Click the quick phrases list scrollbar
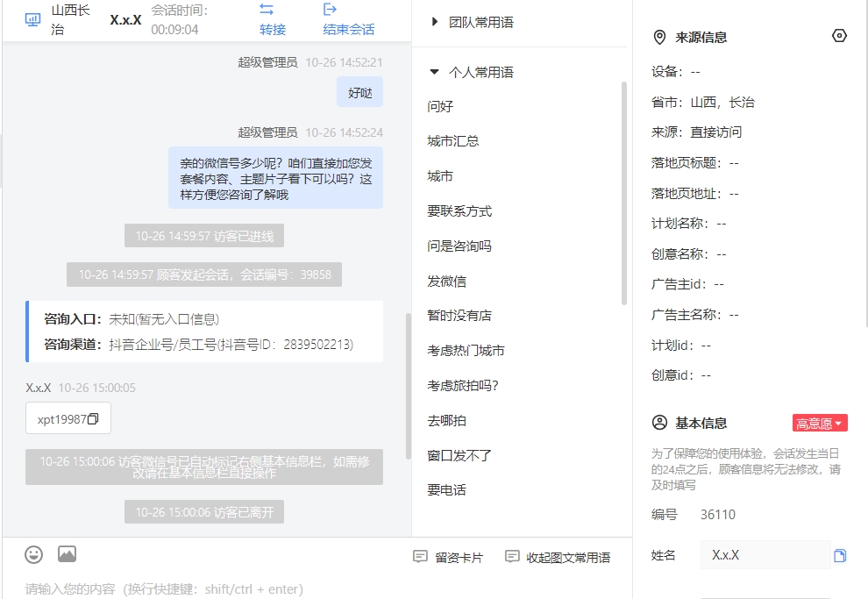The width and height of the screenshot is (868, 599). point(624,193)
